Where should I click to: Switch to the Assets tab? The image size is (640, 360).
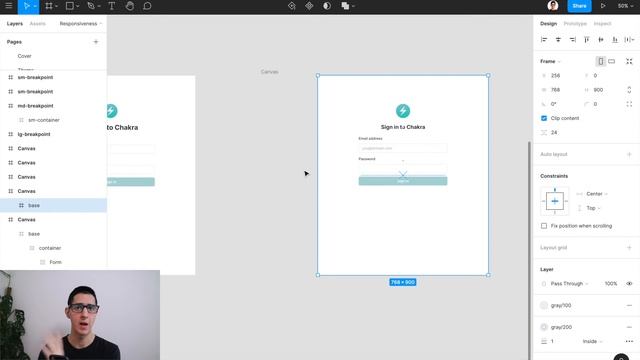tap(38, 24)
